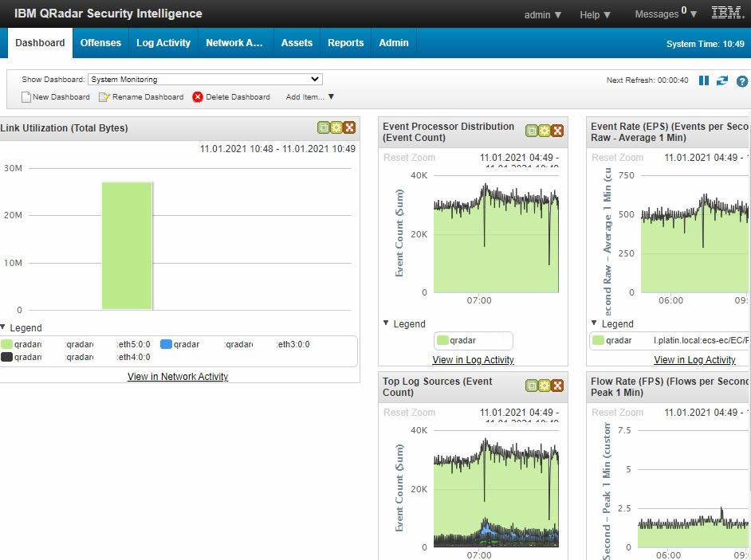This screenshot has height=560, width=751.
Task: Detach the Top Log Sources widget
Action: [532, 386]
